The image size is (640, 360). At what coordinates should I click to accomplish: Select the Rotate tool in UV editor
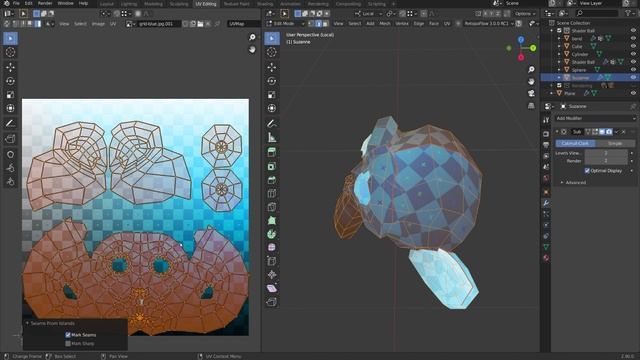point(11,81)
